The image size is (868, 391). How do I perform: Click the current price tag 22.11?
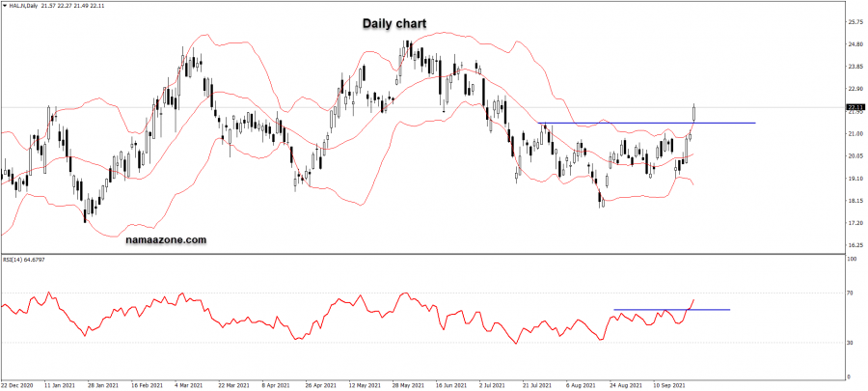[x=854, y=107]
